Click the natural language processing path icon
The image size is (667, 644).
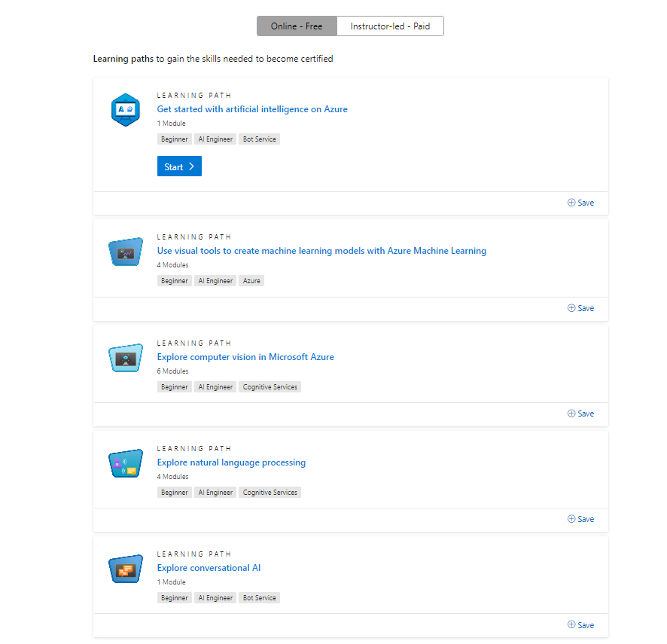tap(125, 462)
